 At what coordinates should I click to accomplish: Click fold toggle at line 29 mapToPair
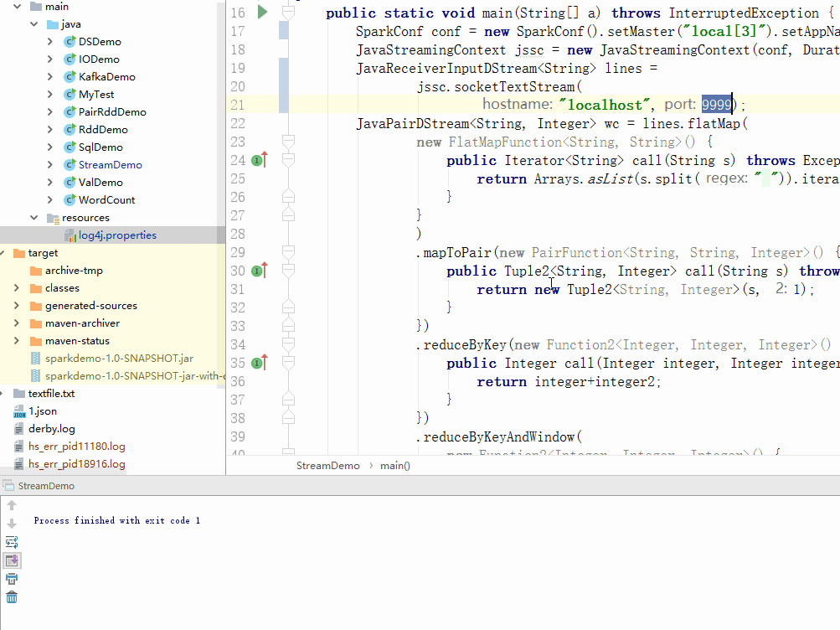[288, 252]
